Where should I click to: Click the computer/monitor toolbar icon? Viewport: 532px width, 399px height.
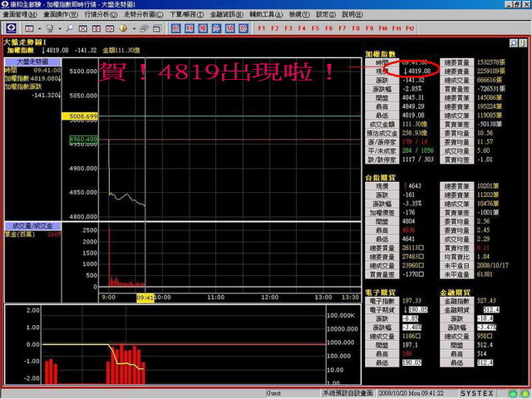(x=50, y=29)
